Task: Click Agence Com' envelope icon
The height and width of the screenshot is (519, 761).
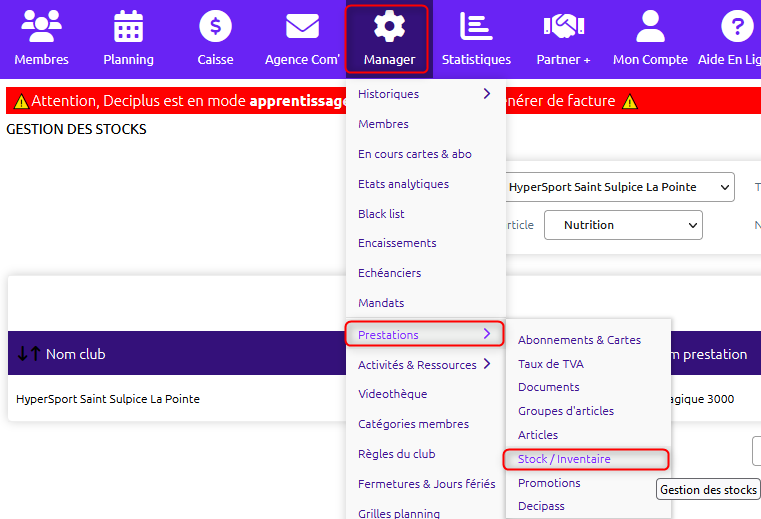Action: pos(302,25)
